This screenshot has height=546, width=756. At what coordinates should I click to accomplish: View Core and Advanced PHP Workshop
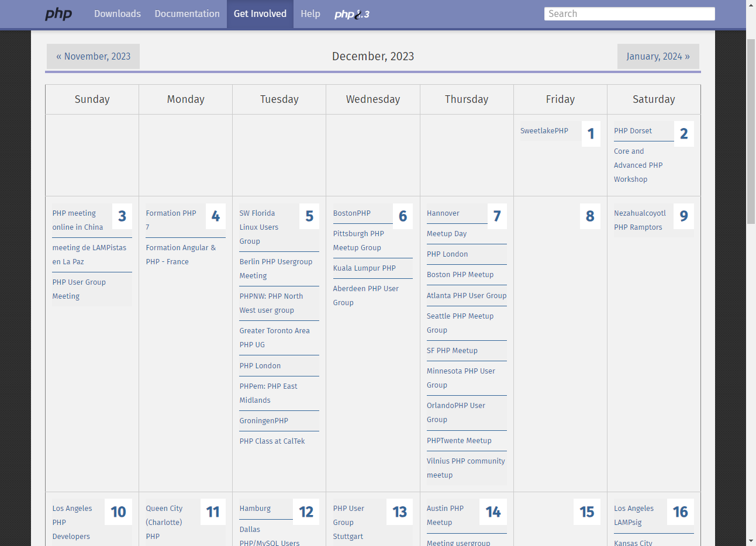point(638,165)
